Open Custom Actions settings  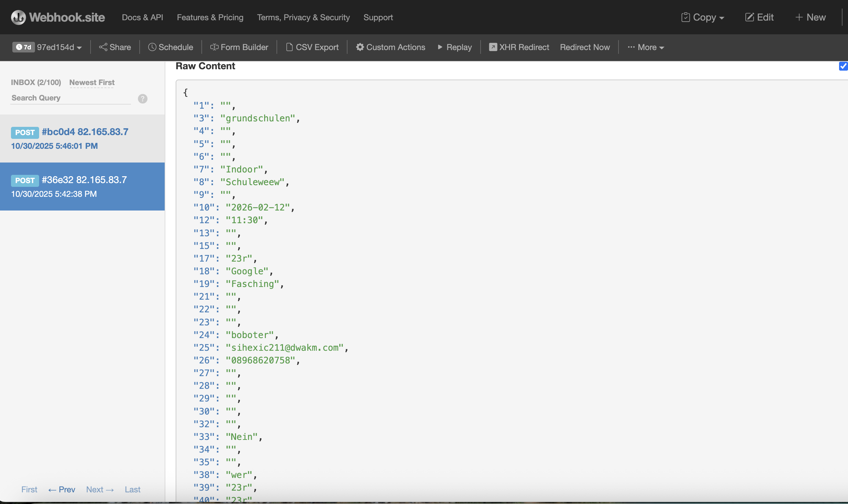tap(390, 47)
